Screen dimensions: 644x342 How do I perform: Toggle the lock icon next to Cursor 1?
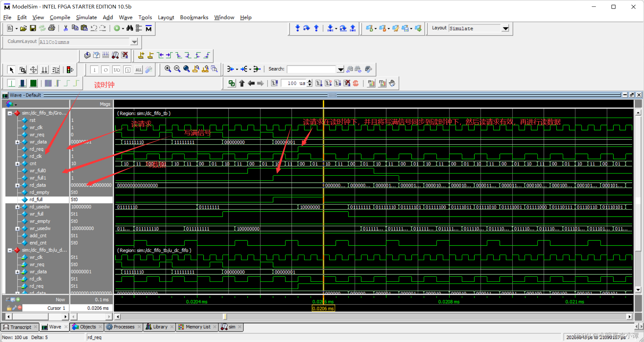pos(9,308)
